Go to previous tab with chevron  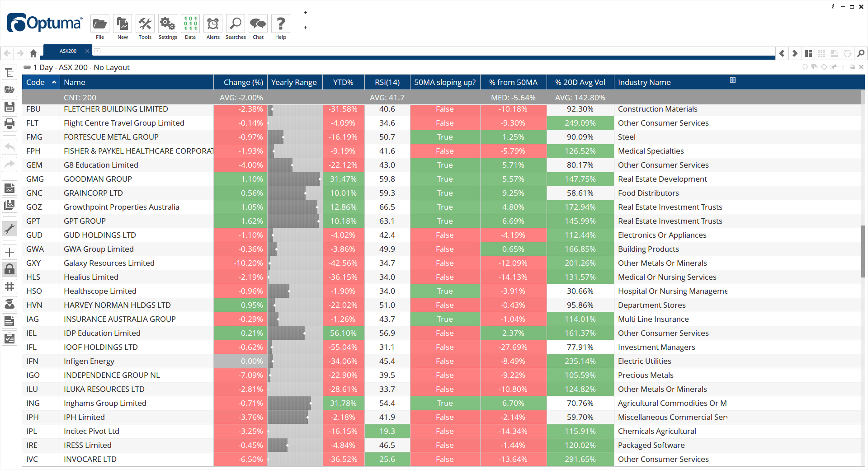coord(782,53)
